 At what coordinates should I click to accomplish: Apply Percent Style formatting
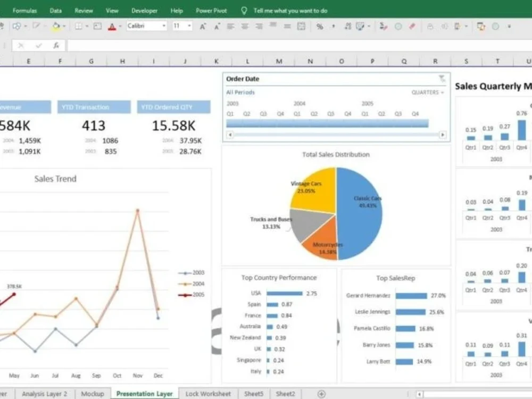click(x=320, y=26)
